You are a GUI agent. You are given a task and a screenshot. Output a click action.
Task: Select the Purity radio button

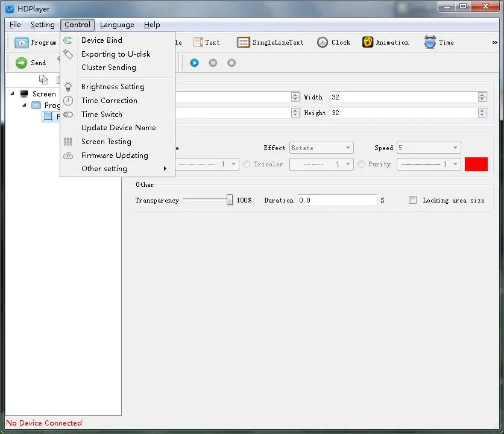click(361, 164)
